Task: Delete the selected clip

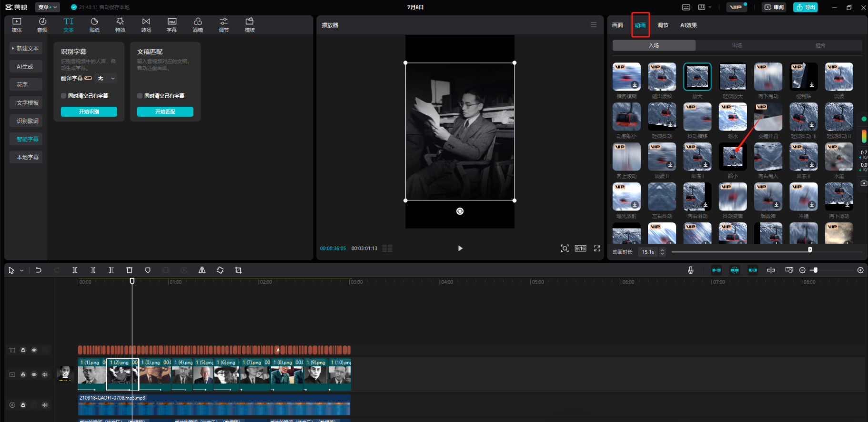Action: pyautogui.click(x=129, y=270)
